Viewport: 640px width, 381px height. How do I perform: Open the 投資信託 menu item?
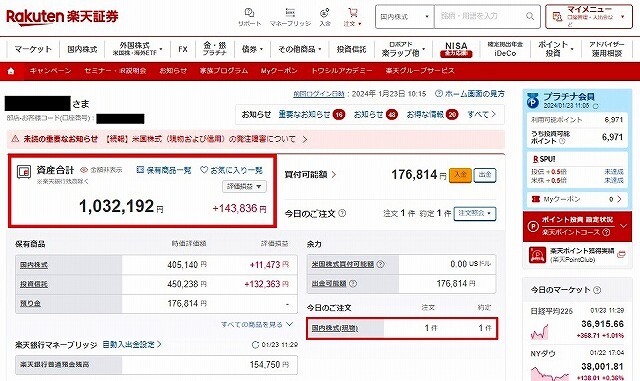[x=351, y=49]
